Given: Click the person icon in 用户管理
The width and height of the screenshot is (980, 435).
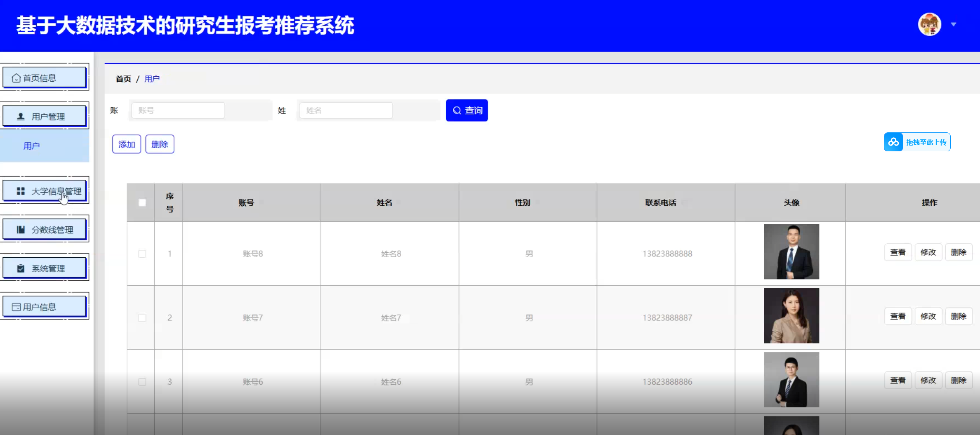Looking at the screenshot, I should pos(21,117).
